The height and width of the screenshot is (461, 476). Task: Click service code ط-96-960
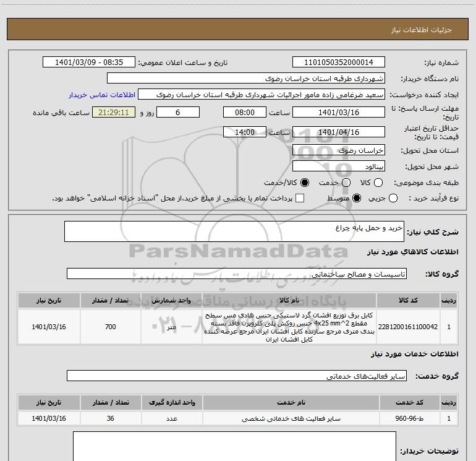[409, 418]
